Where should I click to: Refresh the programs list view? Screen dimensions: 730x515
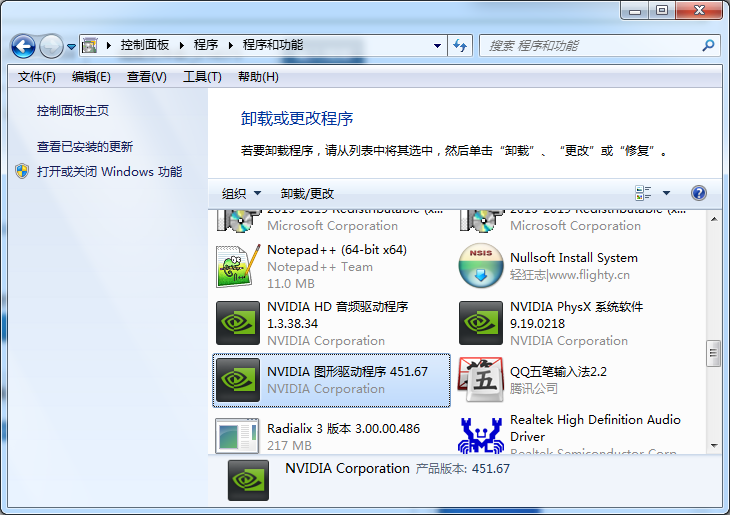click(460, 45)
